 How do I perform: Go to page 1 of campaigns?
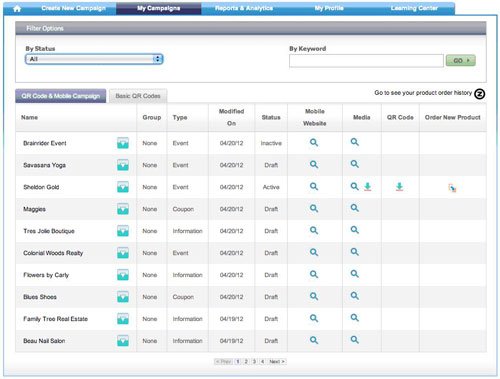click(x=238, y=362)
